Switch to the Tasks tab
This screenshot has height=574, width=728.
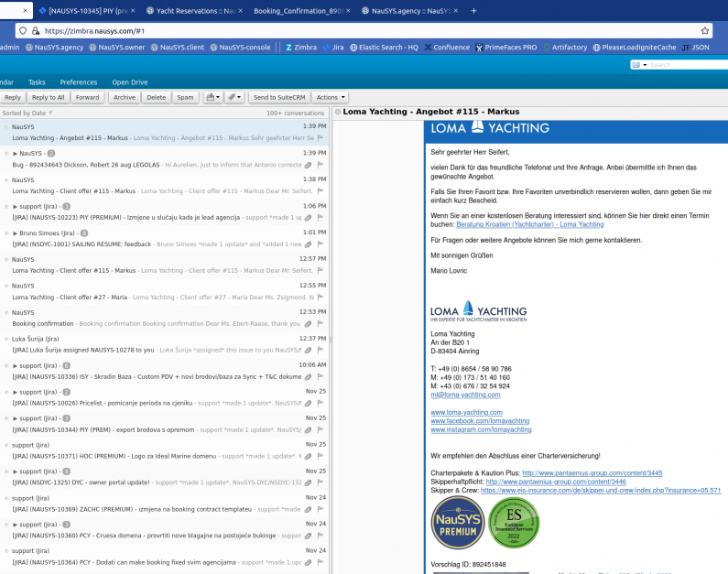click(x=37, y=82)
